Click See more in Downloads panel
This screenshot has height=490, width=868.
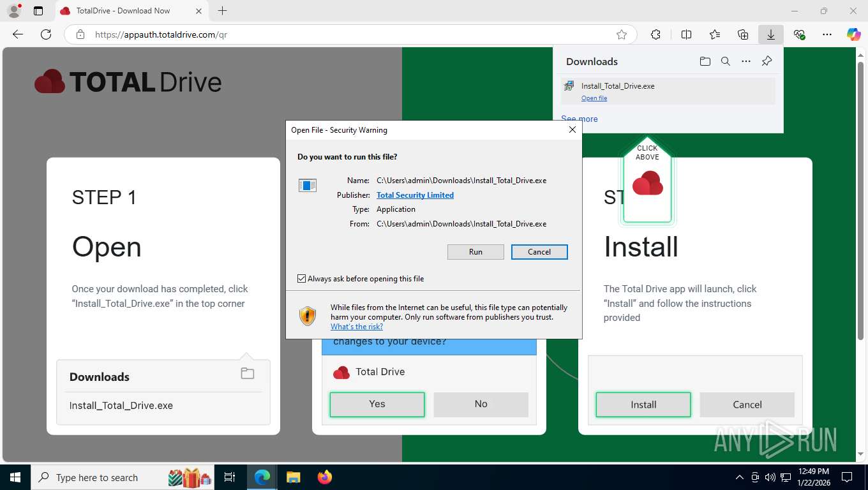tap(580, 119)
